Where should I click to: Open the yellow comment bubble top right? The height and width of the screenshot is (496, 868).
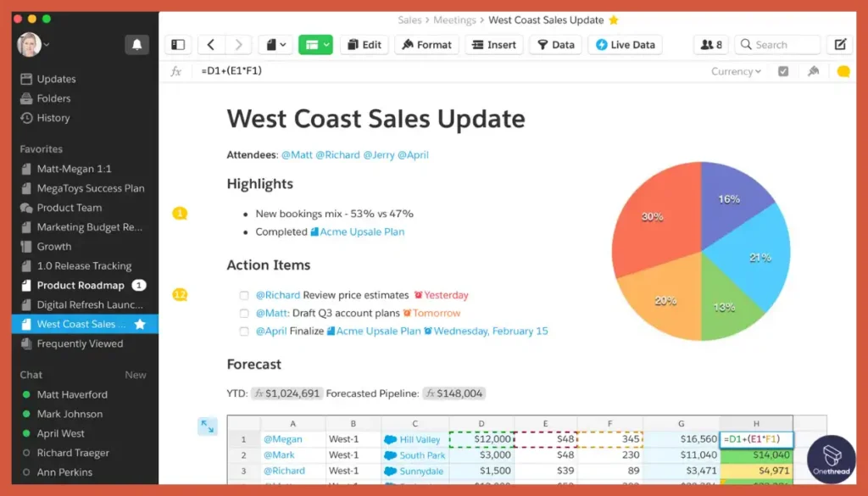pyautogui.click(x=843, y=71)
